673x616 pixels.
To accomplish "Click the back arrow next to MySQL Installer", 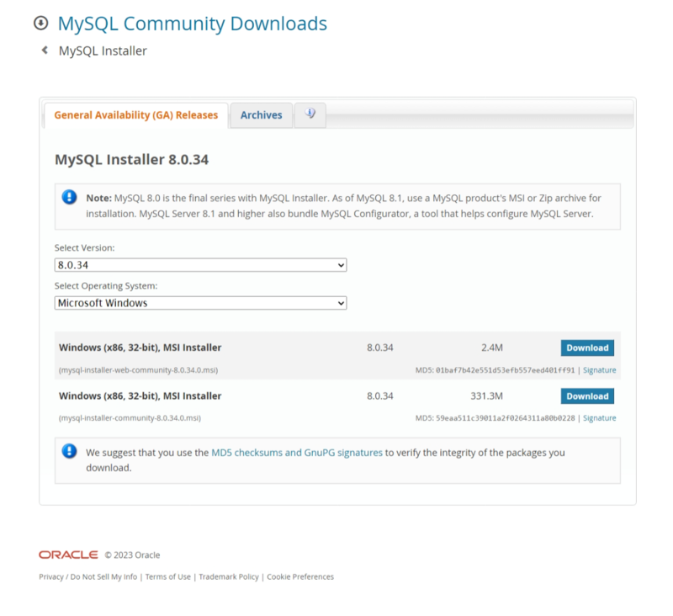I will (x=45, y=50).
